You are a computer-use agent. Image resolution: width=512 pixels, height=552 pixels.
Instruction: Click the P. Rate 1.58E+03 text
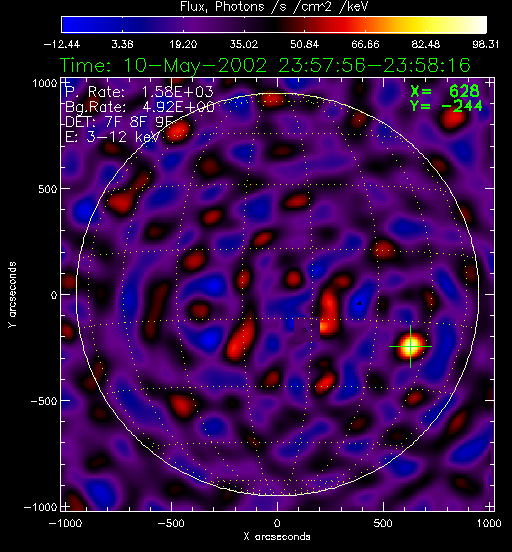tap(139, 92)
